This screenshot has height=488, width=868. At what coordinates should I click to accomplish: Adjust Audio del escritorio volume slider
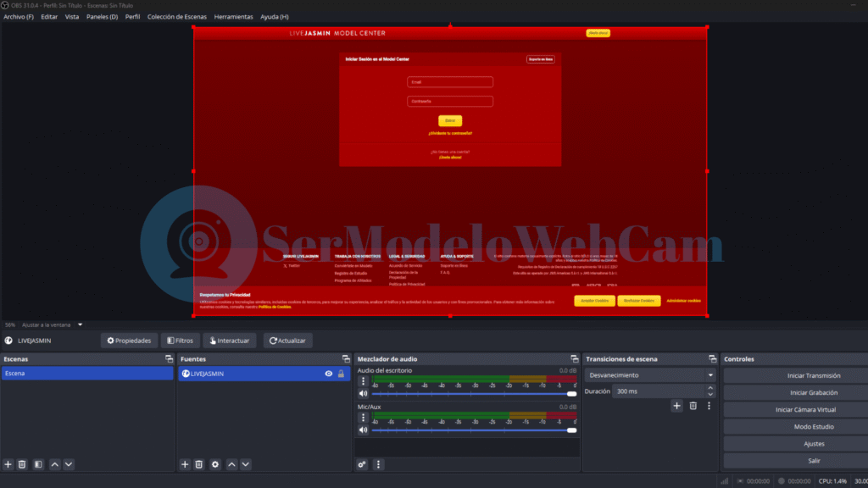tap(475, 394)
